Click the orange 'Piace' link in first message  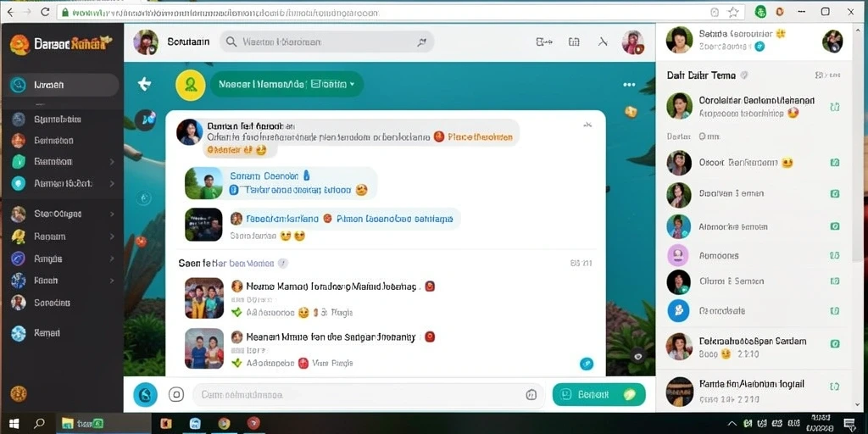tap(480, 136)
